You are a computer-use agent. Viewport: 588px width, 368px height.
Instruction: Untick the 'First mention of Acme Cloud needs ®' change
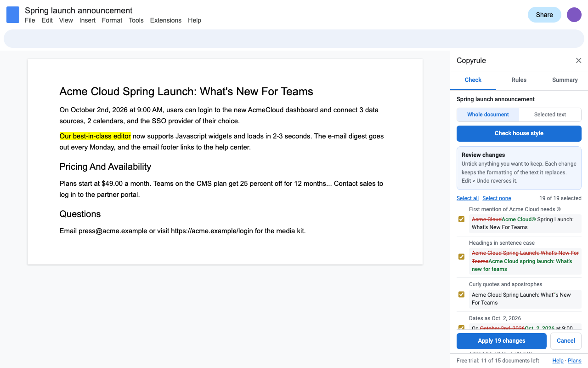pyautogui.click(x=462, y=219)
